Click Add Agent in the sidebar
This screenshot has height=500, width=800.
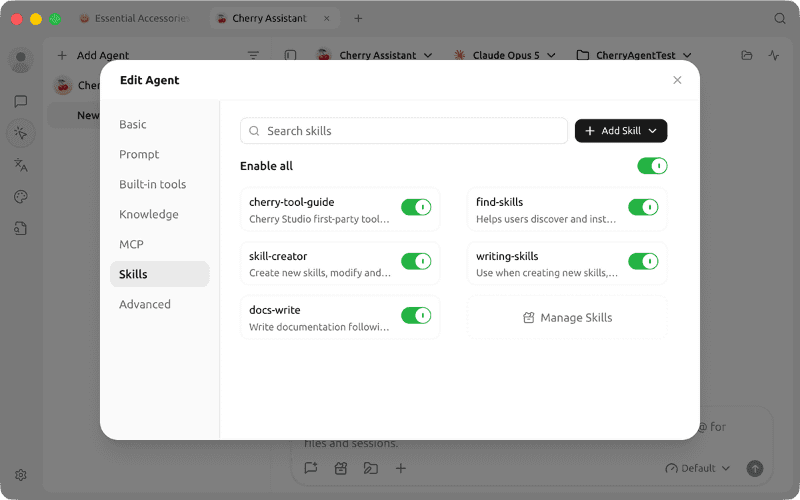(93, 55)
